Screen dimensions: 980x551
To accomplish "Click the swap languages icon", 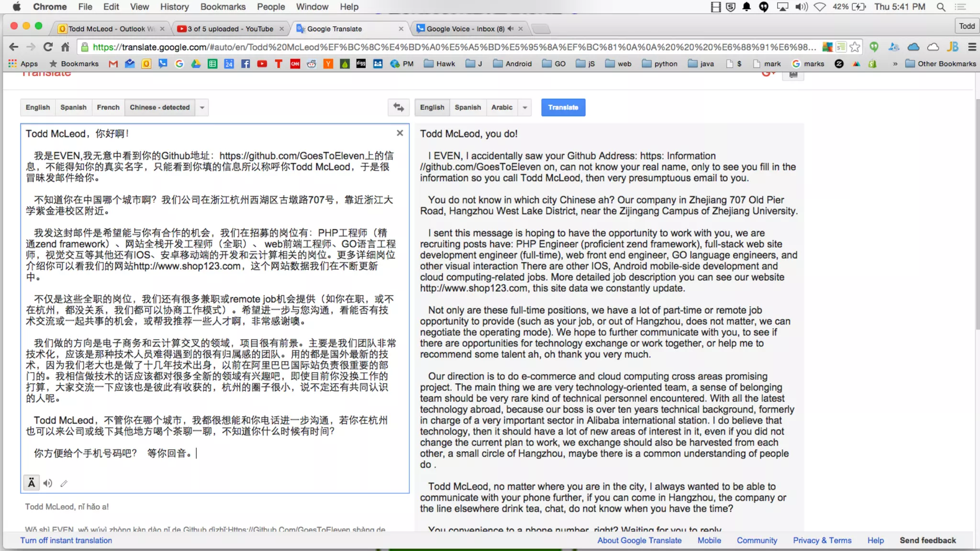I will pos(398,107).
